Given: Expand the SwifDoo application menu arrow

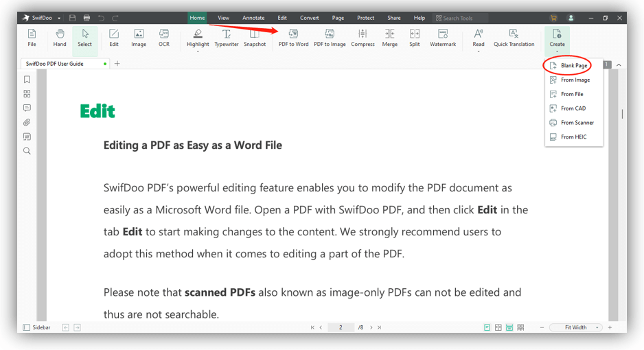Looking at the screenshot, I should point(59,18).
